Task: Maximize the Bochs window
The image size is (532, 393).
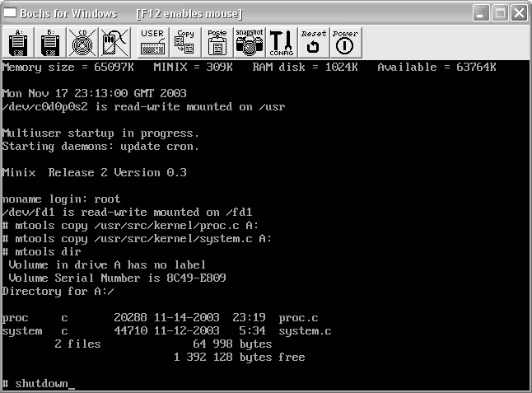Action: click(500, 13)
